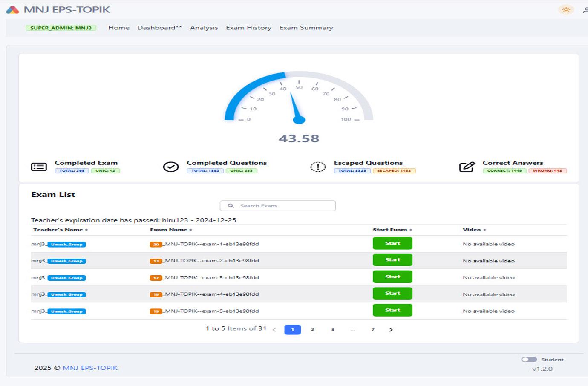Sort by Exam Name column icon

click(191, 230)
